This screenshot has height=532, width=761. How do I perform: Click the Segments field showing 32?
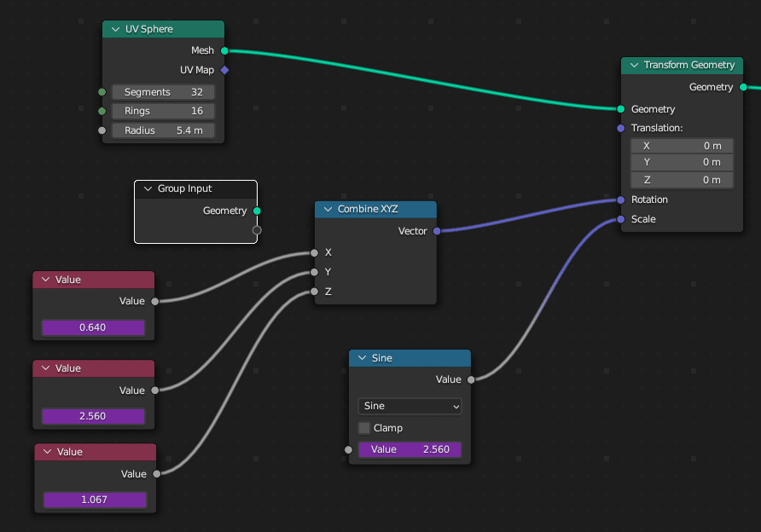click(163, 92)
